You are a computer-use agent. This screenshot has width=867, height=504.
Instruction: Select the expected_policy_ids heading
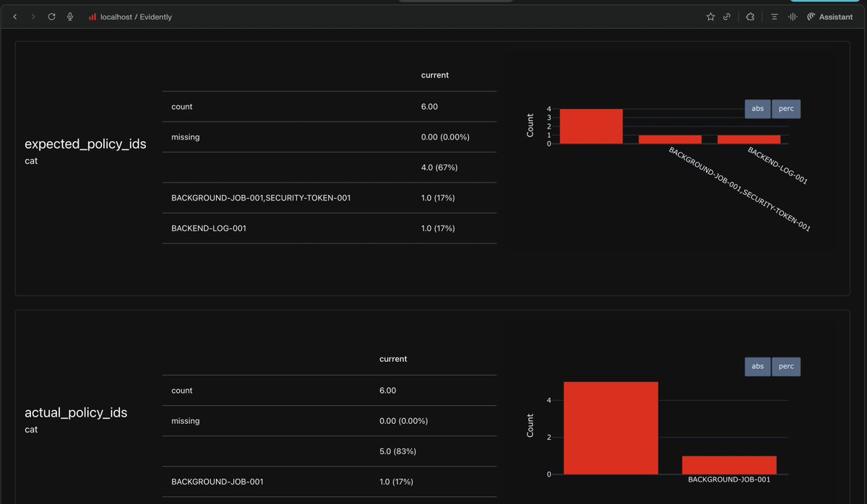click(85, 144)
